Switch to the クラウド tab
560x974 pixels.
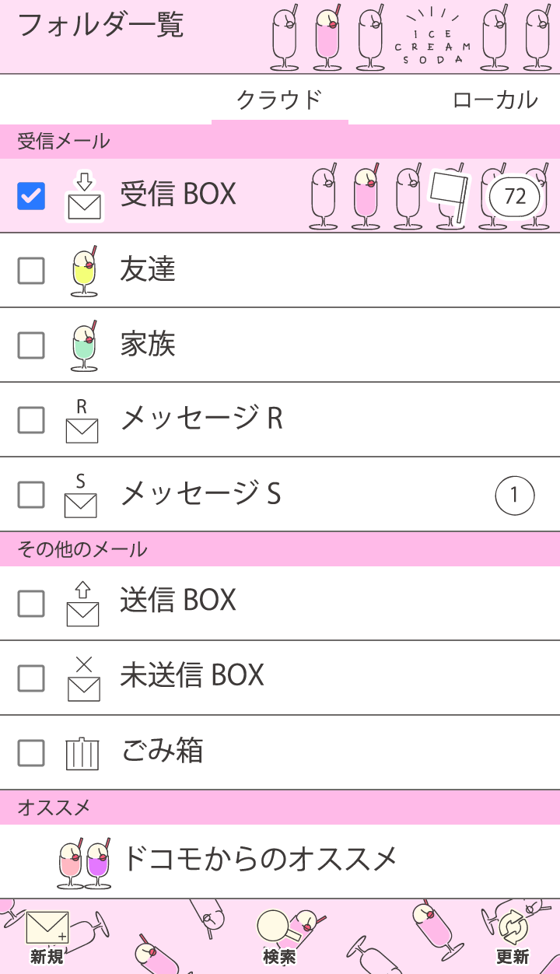[x=279, y=100]
